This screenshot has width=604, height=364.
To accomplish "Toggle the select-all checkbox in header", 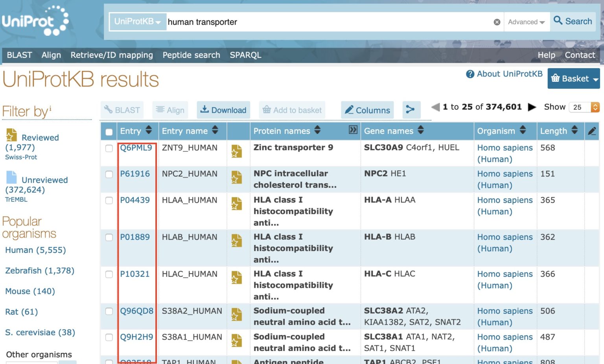I will point(109,132).
